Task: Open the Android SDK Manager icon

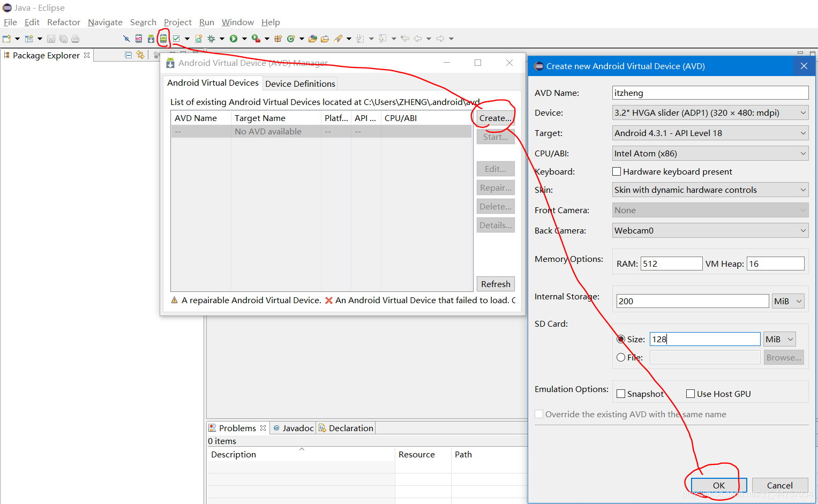Action: point(151,39)
